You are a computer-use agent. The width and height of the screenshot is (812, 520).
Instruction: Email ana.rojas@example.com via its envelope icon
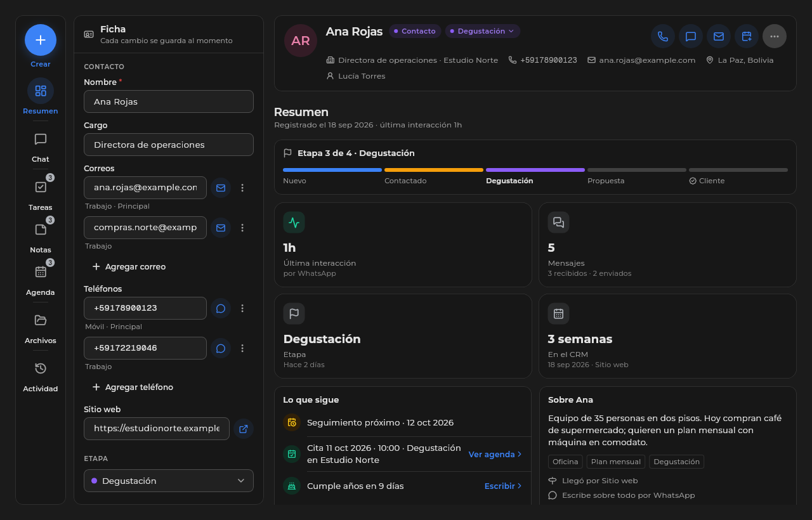[221, 188]
